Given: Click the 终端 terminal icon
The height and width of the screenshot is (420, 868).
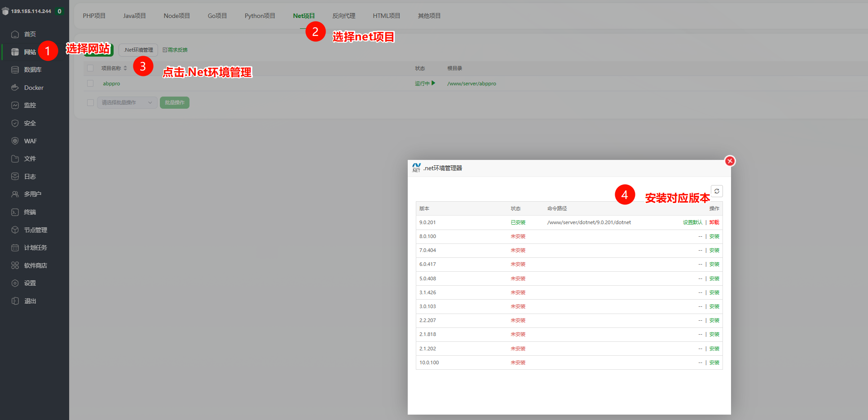Looking at the screenshot, I should 15,212.
